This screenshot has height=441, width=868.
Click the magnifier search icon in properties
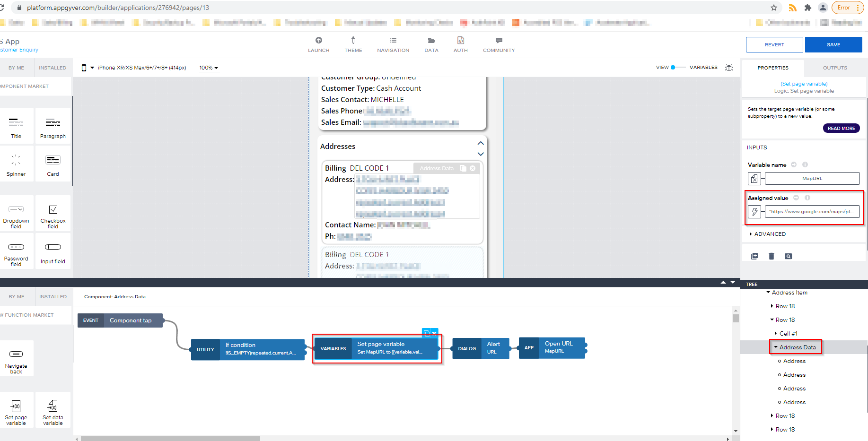[x=788, y=256]
